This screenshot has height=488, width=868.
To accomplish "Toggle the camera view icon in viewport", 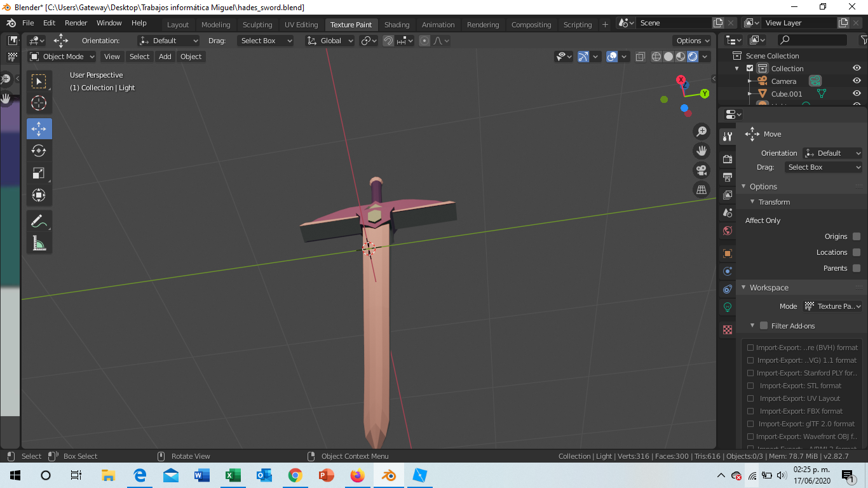I will pyautogui.click(x=702, y=170).
